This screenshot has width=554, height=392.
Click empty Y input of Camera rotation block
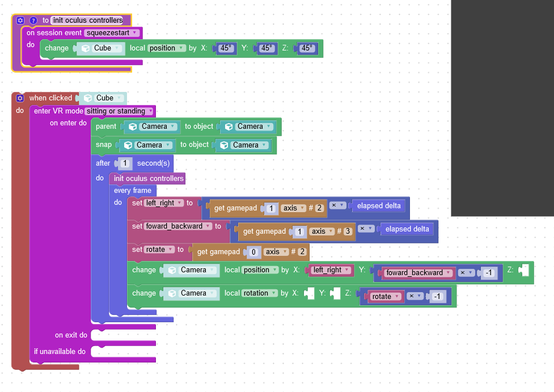(335, 293)
